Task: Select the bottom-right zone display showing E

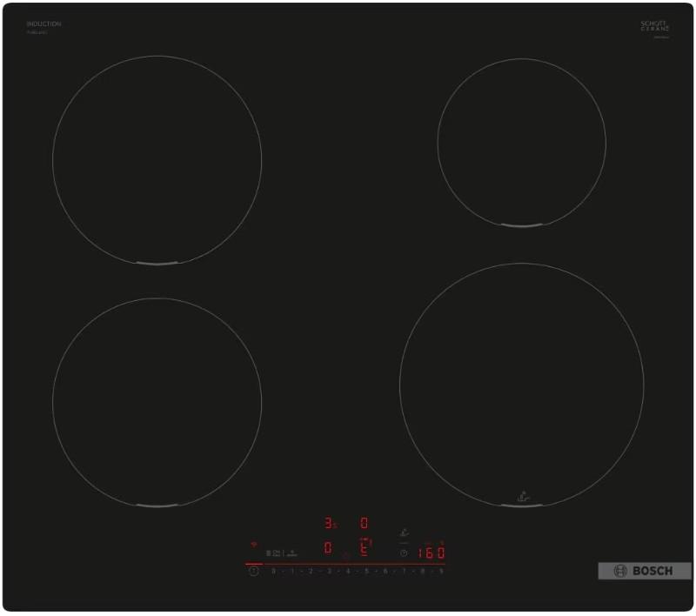Action: 365,549
